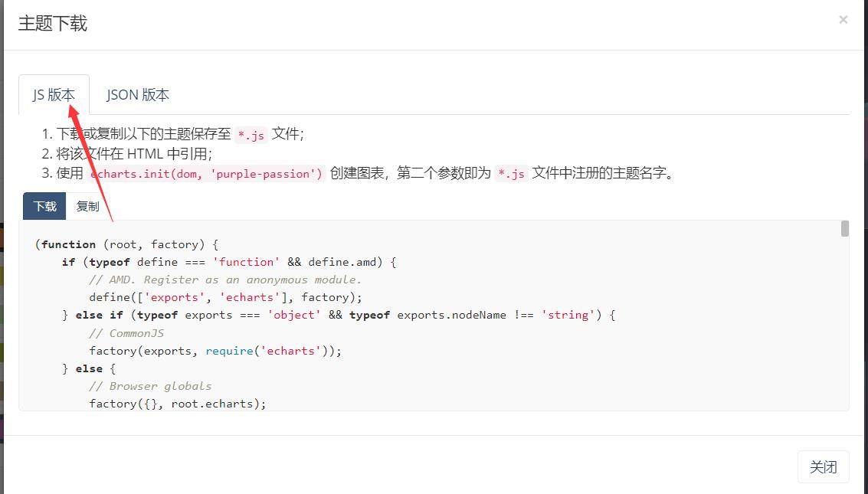Open the JSON 版本 tab

pos(138,95)
